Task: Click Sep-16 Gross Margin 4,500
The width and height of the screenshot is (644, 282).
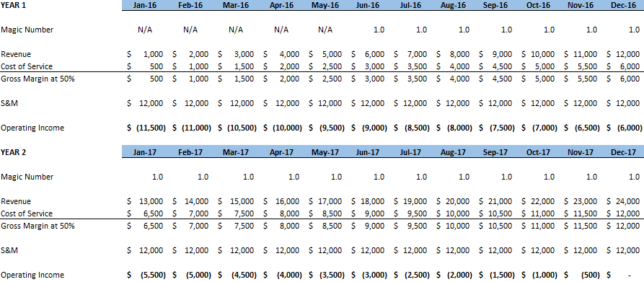Action: click(502, 79)
